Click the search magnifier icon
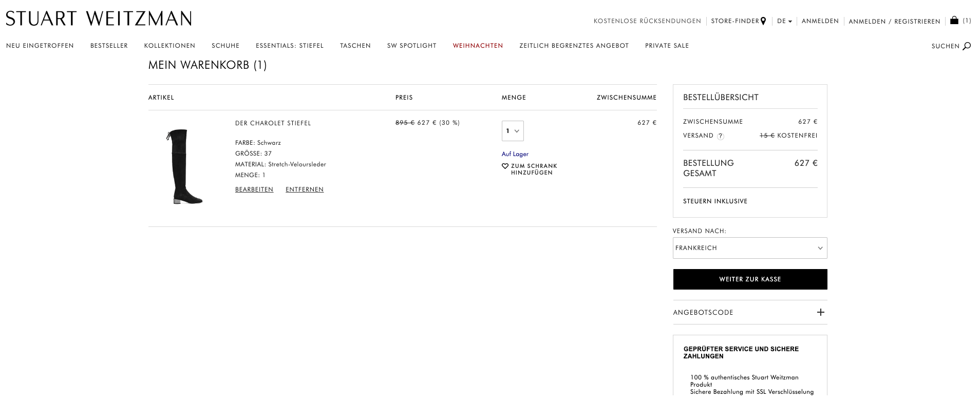This screenshot has height=401, width=980. [967, 46]
